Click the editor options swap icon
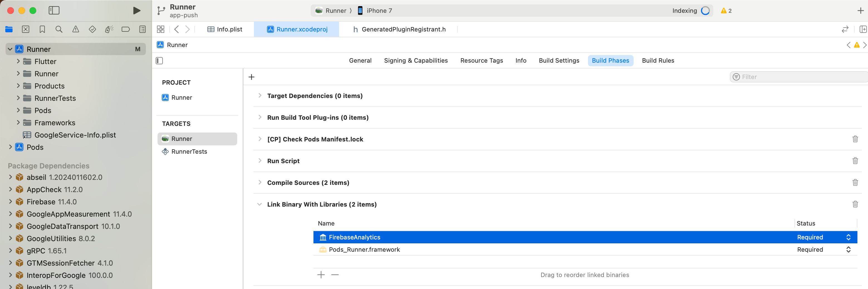 (x=845, y=29)
